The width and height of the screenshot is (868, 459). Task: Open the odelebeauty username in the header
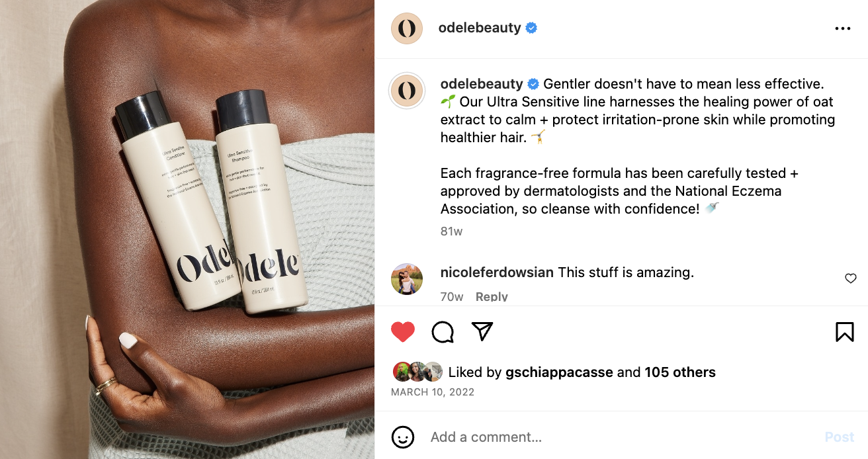[480, 28]
